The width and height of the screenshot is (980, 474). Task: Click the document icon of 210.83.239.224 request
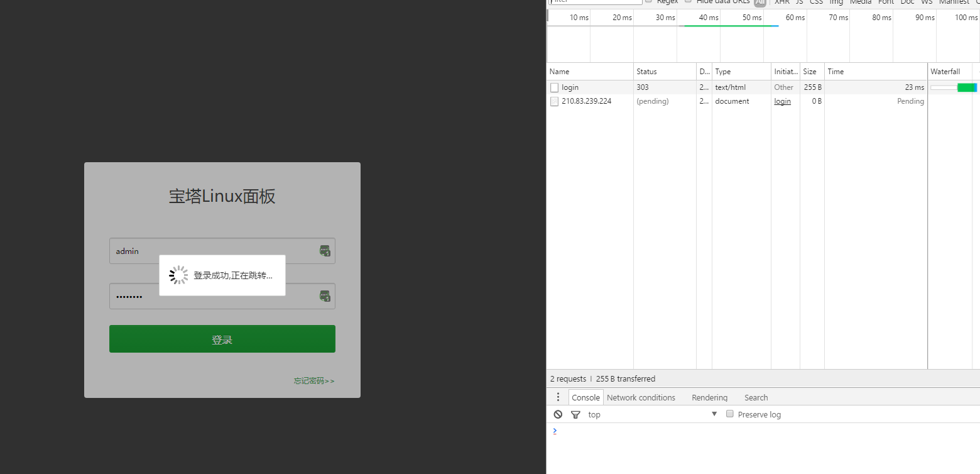[x=554, y=101]
